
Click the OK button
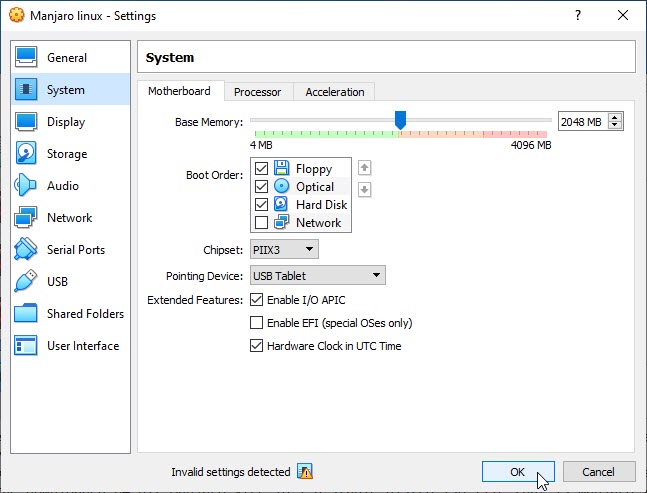(518, 472)
